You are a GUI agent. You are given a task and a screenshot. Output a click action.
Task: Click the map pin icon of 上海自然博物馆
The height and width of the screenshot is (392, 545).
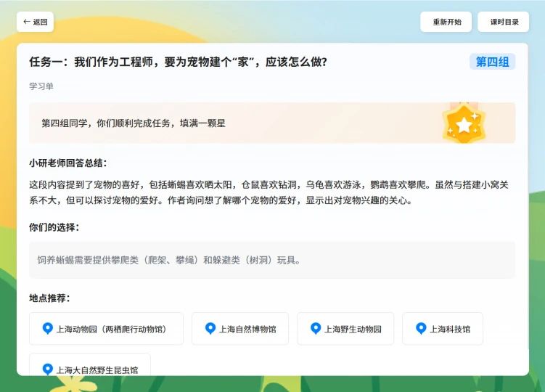click(210, 328)
